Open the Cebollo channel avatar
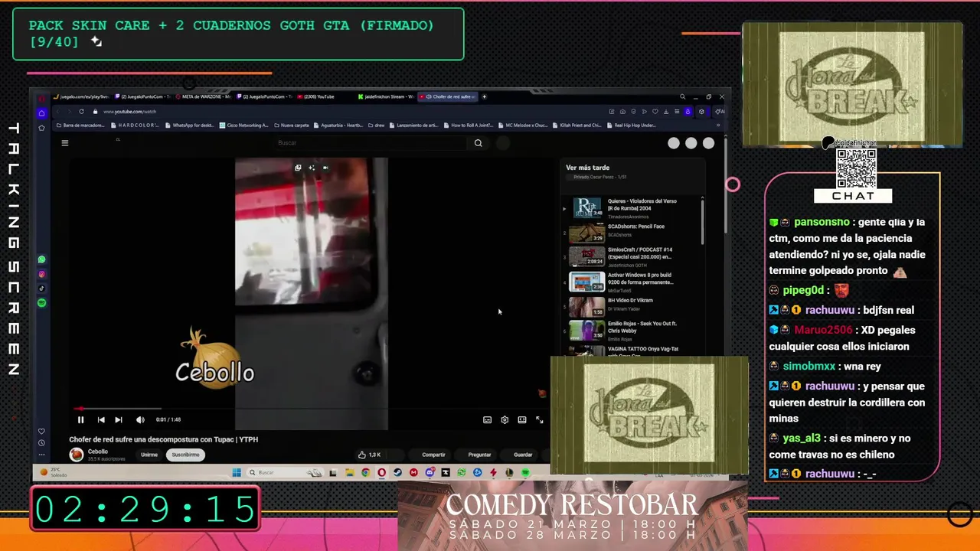The height and width of the screenshot is (551, 980). (77, 455)
